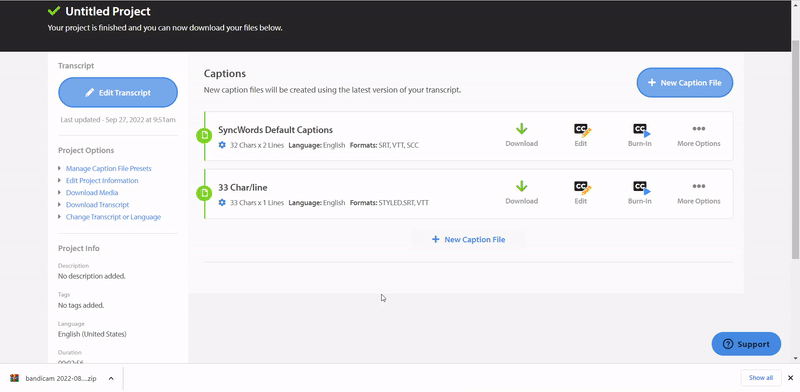Click the Edit Transcript button

coord(118,92)
